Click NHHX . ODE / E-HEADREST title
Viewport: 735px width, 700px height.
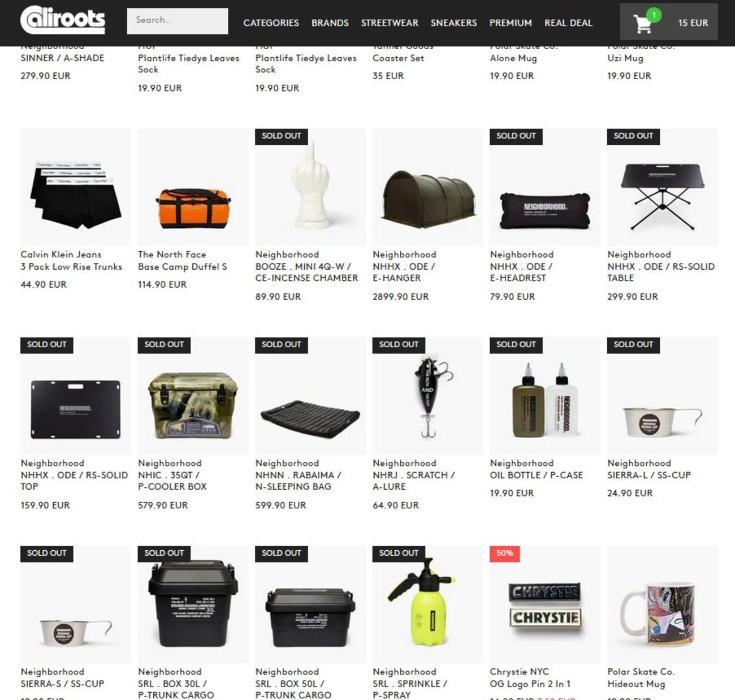(521, 272)
